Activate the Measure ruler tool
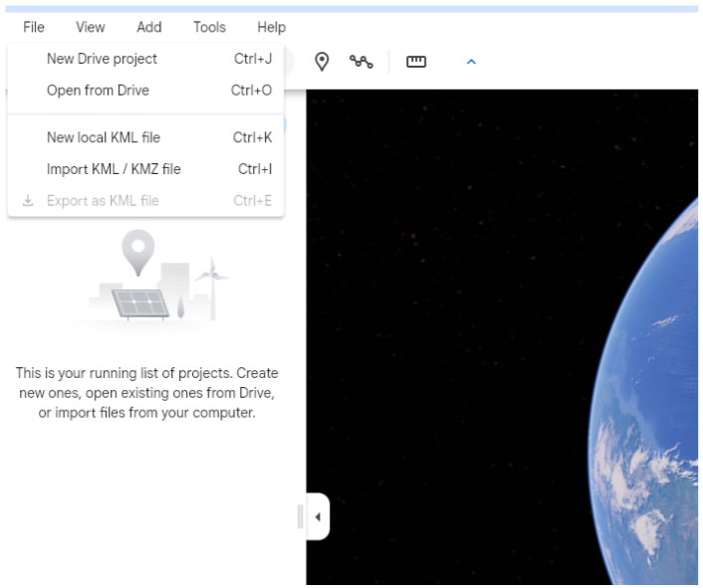This screenshot has height=588, width=703. (x=416, y=62)
